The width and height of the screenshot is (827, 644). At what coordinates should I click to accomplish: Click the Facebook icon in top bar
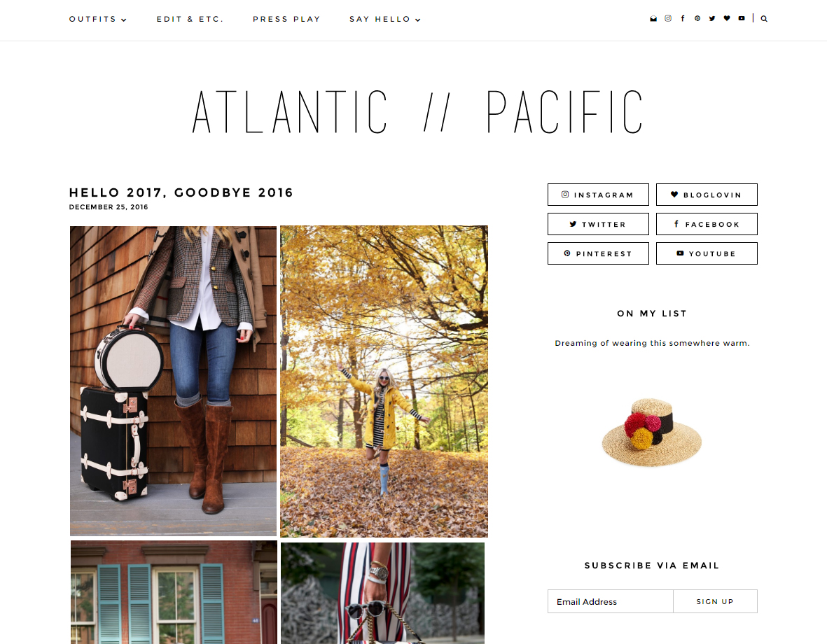pyautogui.click(x=683, y=18)
